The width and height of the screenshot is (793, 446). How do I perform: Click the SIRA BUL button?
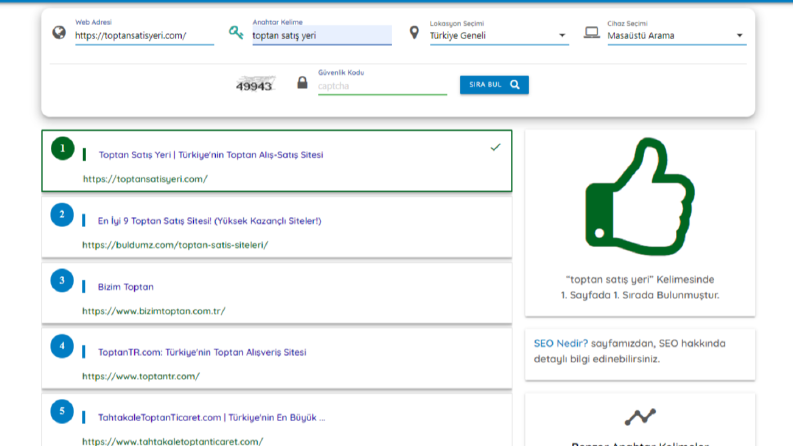click(494, 85)
